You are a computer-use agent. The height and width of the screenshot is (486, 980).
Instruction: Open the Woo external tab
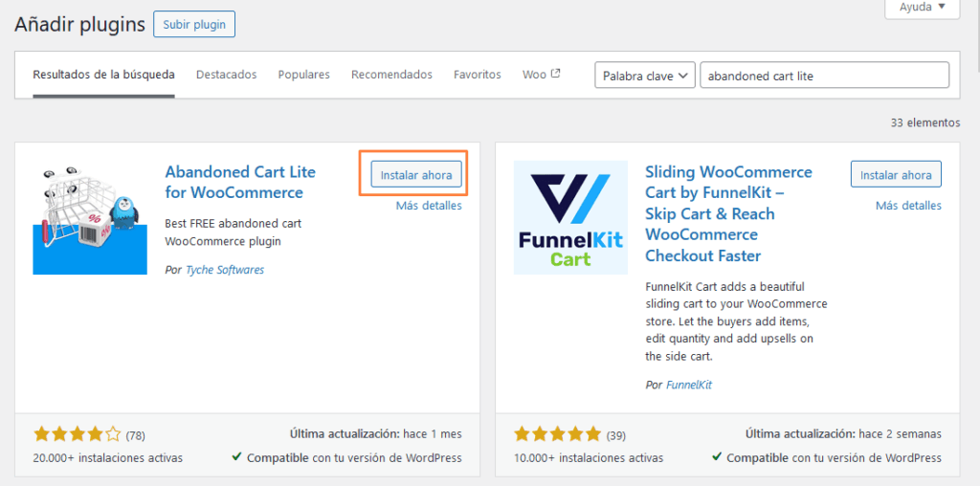[x=542, y=75]
